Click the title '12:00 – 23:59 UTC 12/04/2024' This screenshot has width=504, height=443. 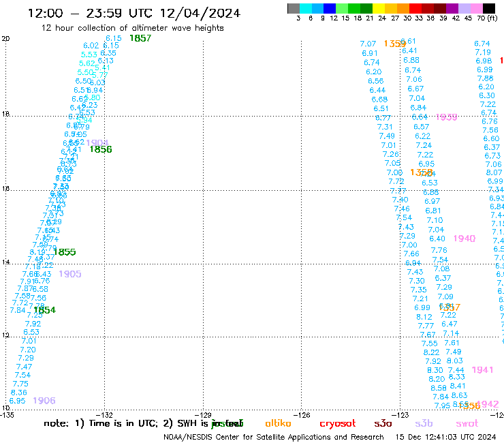(x=134, y=13)
